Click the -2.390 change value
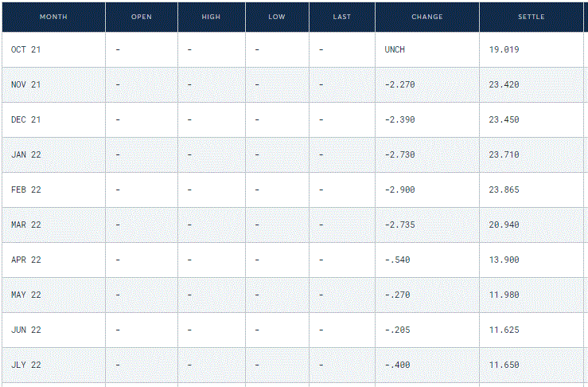The width and height of the screenshot is (588, 387). [x=399, y=119]
